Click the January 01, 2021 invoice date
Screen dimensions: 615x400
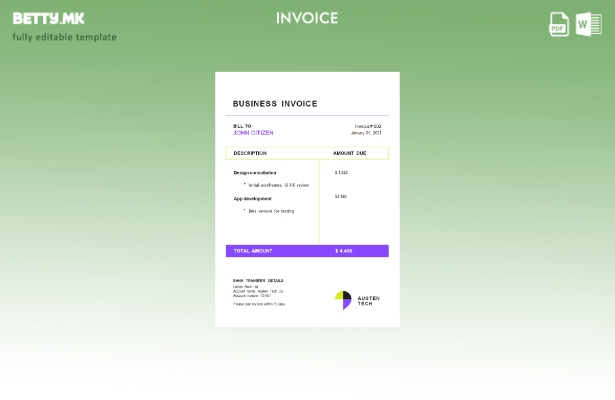click(366, 133)
